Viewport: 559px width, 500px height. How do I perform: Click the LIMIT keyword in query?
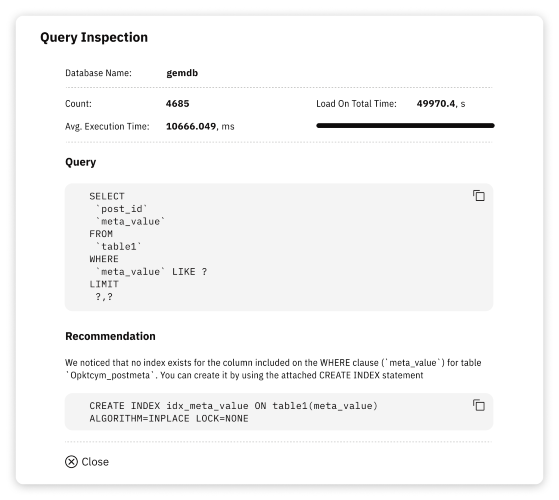(x=104, y=284)
